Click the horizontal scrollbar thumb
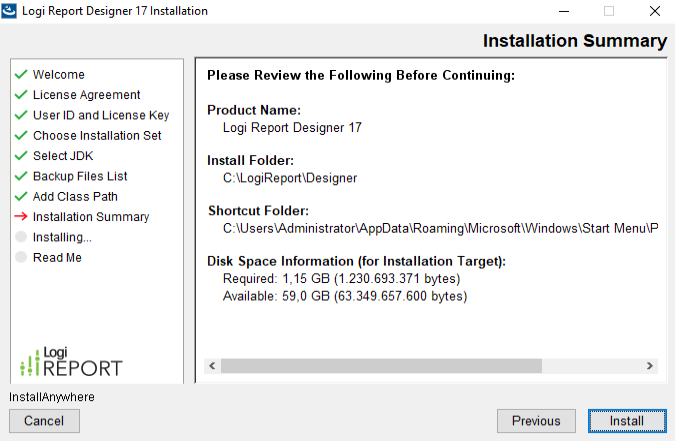Image resolution: width=675 pixels, height=441 pixels. point(380,366)
